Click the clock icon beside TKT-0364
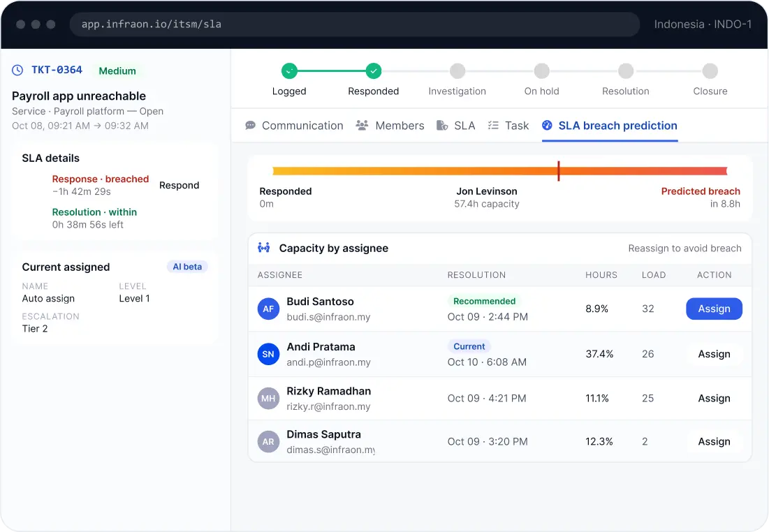The height and width of the screenshot is (532, 769). pyautogui.click(x=17, y=70)
